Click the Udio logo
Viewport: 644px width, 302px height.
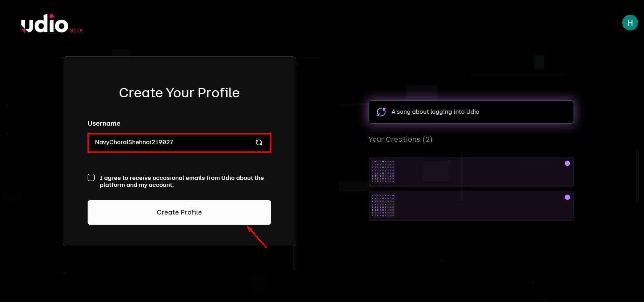coord(44,24)
